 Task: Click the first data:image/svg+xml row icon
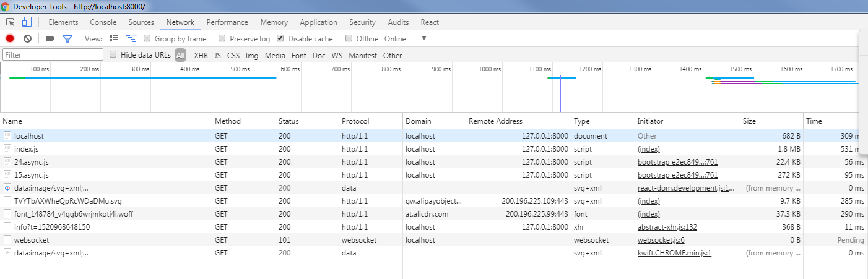(7, 187)
